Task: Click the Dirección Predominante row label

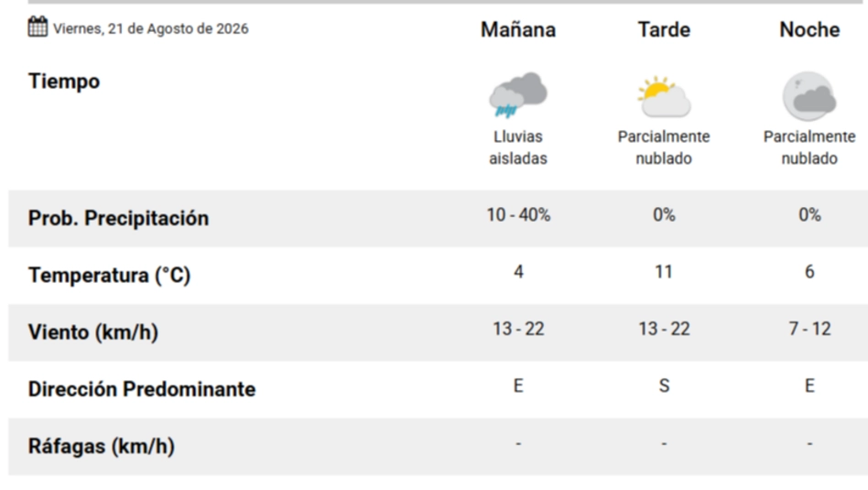Action: pos(142,389)
